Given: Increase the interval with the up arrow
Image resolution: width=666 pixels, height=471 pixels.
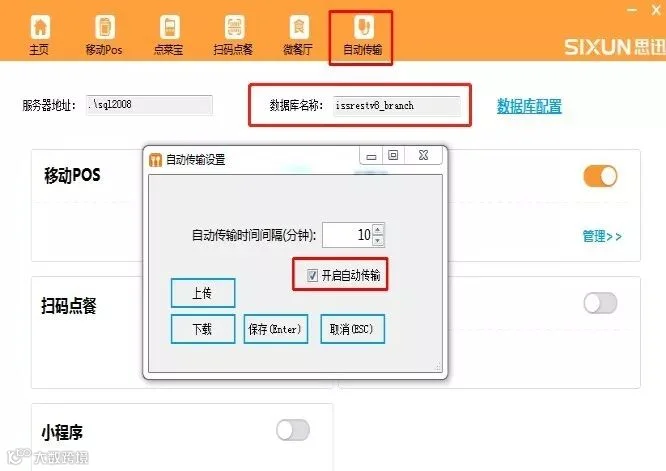Looking at the screenshot, I should [378, 229].
